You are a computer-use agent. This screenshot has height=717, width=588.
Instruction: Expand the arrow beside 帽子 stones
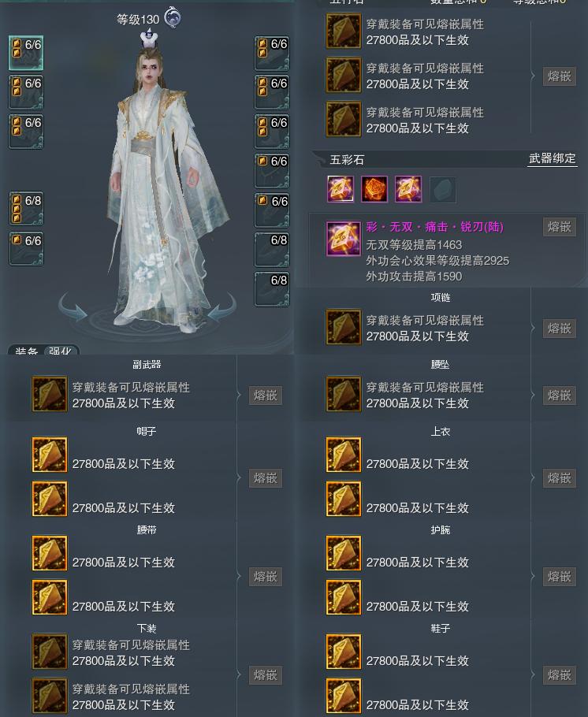click(239, 477)
